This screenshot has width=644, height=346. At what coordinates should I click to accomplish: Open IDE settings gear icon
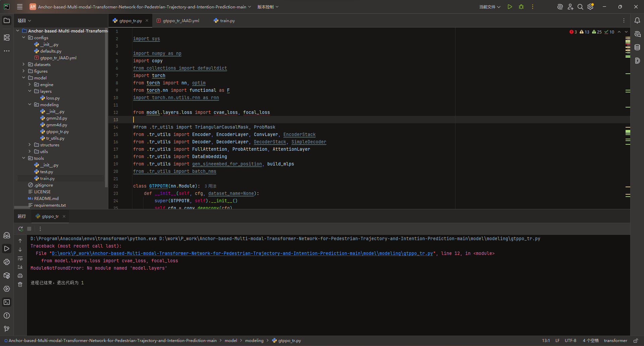point(591,7)
